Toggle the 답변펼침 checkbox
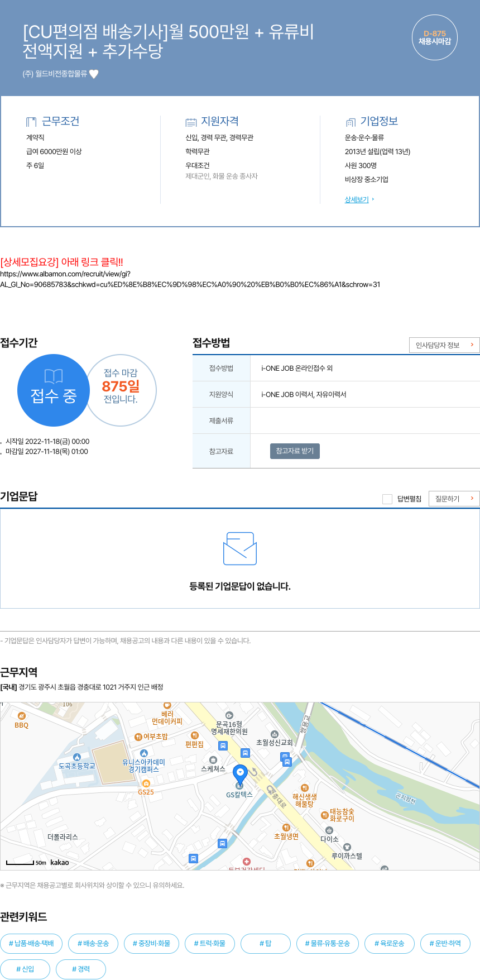The image size is (480, 980). coord(387,499)
